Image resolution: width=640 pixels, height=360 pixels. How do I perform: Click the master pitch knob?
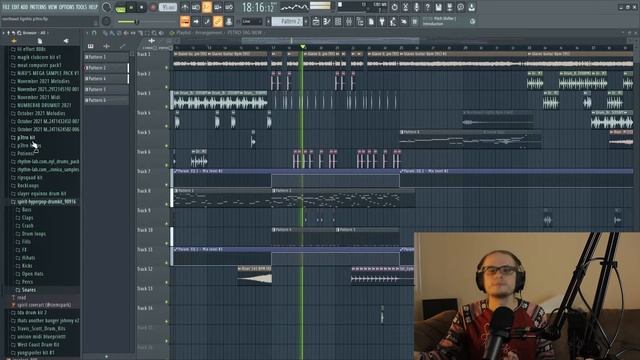(106, 21)
